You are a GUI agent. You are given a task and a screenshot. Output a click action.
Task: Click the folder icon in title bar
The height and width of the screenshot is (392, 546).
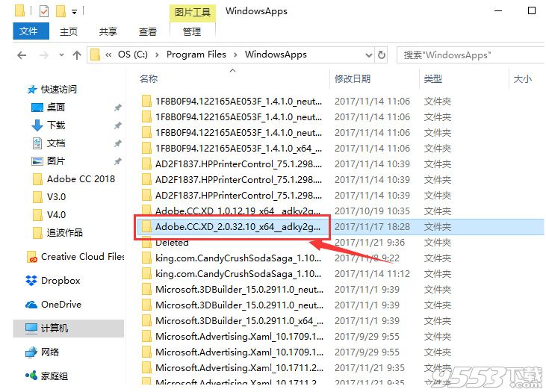click(x=20, y=10)
